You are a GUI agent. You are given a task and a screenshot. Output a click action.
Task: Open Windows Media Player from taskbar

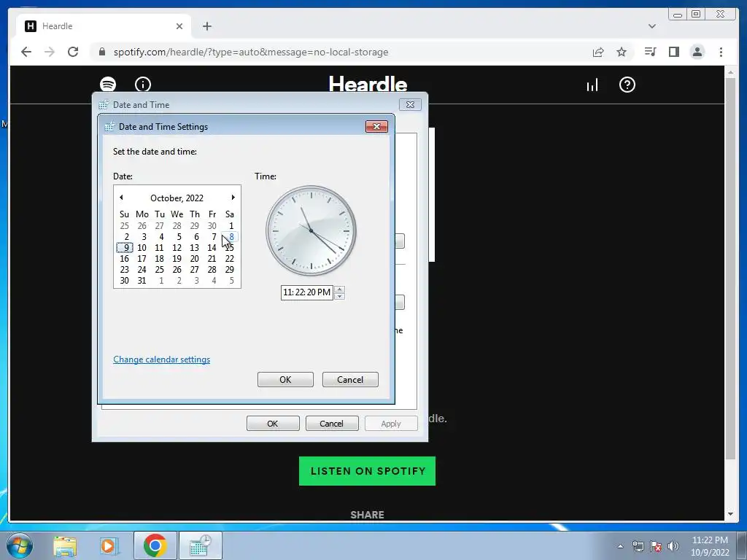109,545
